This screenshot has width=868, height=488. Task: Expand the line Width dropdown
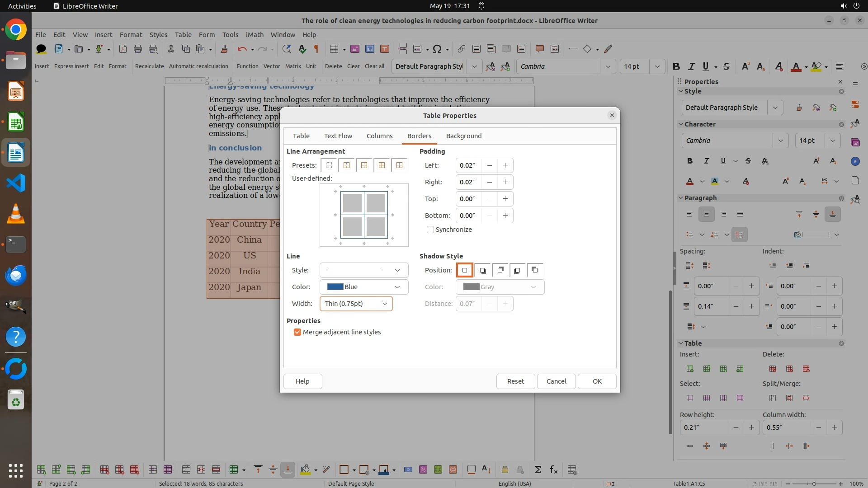[x=356, y=304]
